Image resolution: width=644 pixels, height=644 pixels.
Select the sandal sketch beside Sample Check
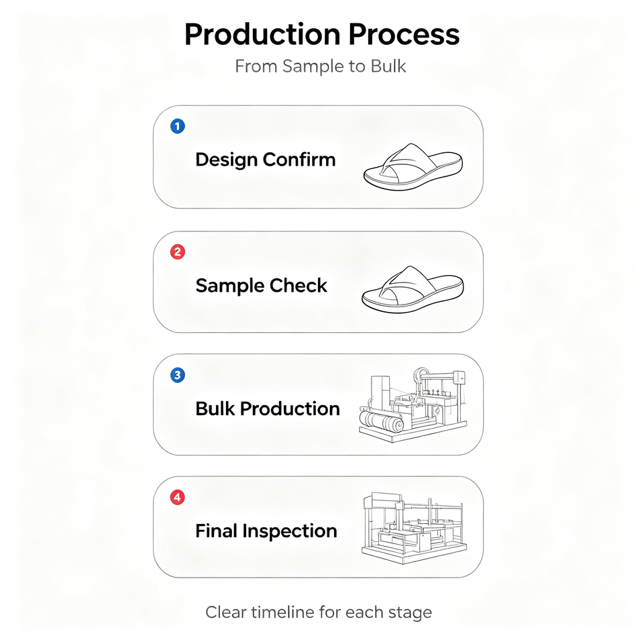(413, 289)
